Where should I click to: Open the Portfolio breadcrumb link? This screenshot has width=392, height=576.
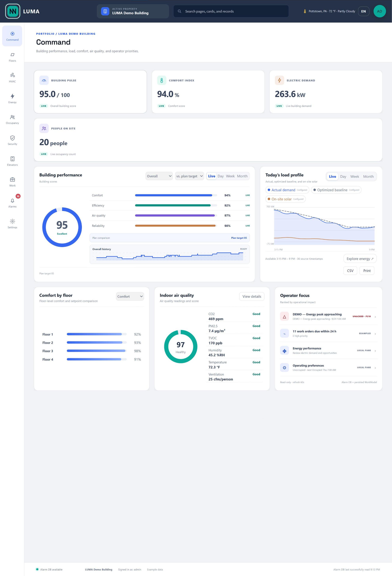[x=45, y=34]
